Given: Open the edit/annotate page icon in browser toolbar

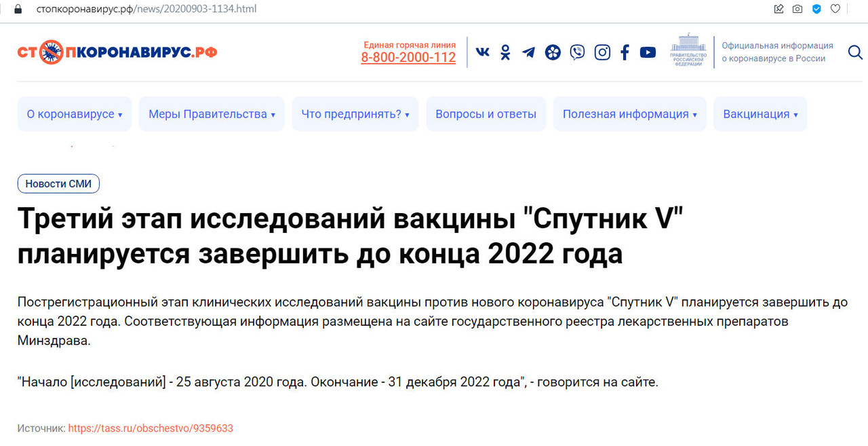Looking at the screenshot, I should pyautogui.click(x=778, y=10).
